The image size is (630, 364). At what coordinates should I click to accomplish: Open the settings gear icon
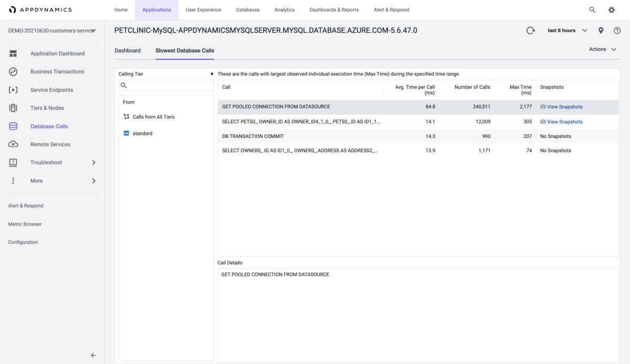point(612,10)
